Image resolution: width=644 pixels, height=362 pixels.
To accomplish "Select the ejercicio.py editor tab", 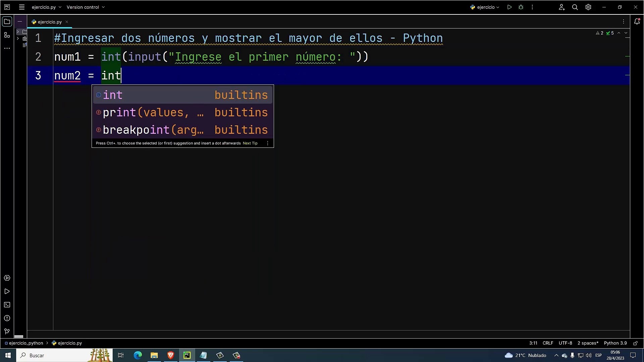I will tap(49, 22).
